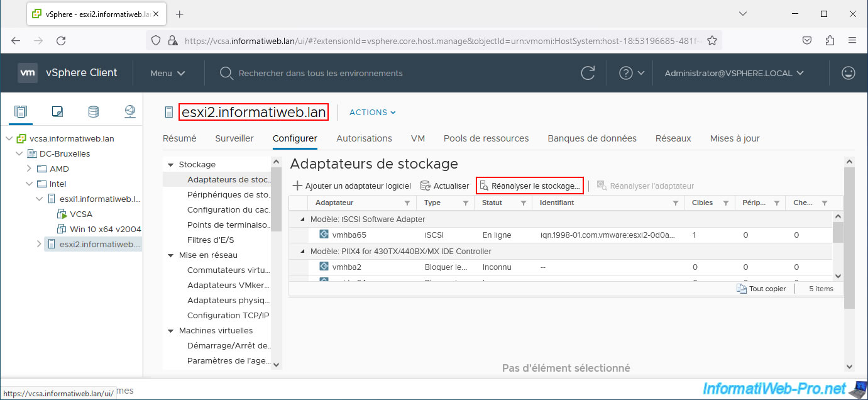The height and width of the screenshot is (400, 868).
Task: Open the Mises à jour tab
Action: (735, 138)
